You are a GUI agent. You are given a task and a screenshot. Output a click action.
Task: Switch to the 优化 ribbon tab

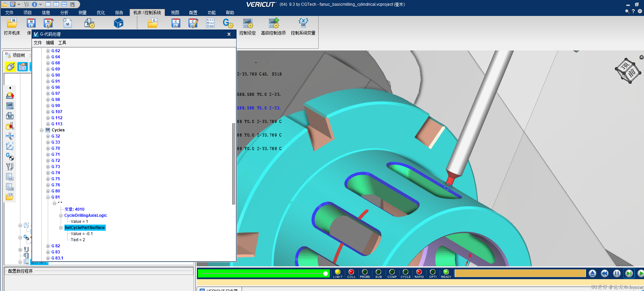point(101,13)
